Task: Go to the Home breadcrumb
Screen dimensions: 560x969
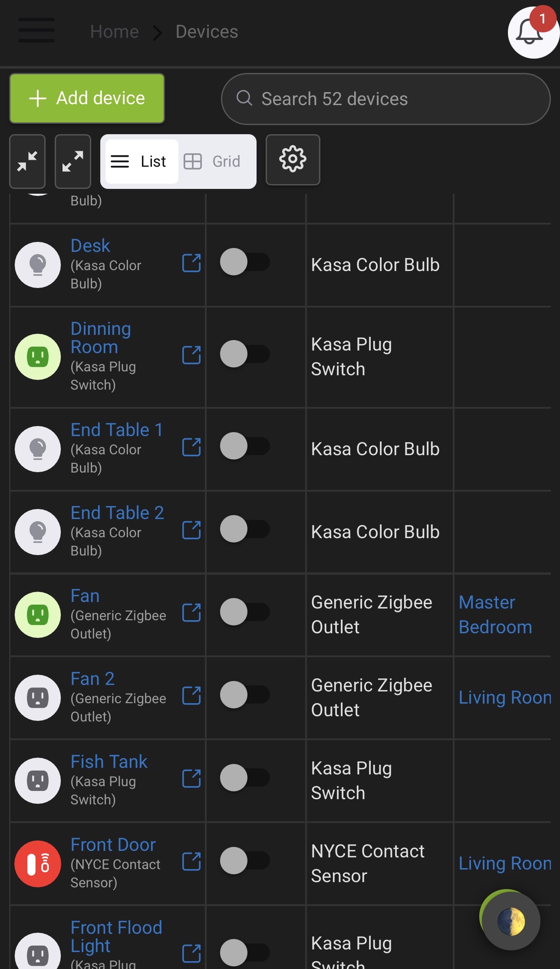Action: pos(114,32)
